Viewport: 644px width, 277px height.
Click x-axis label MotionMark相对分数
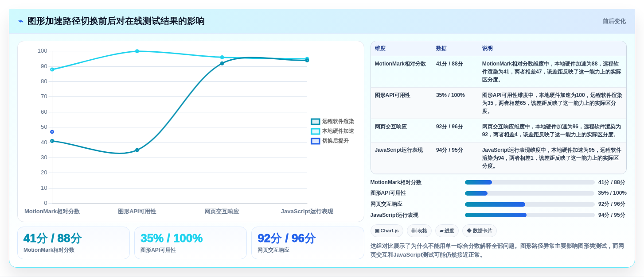click(x=52, y=212)
